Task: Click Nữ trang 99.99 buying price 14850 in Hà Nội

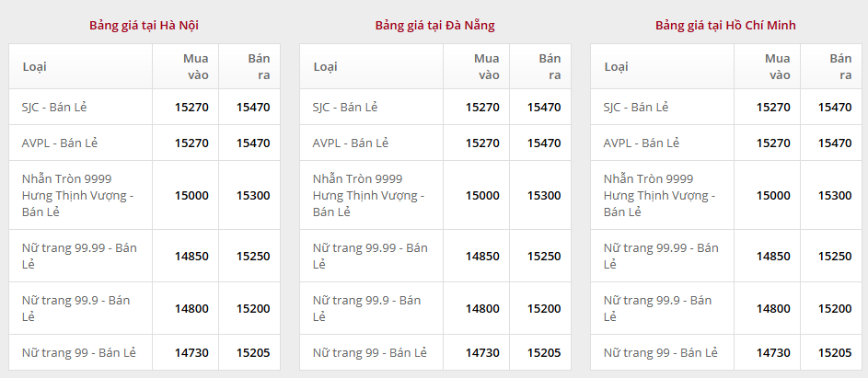Action: click(191, 256)
